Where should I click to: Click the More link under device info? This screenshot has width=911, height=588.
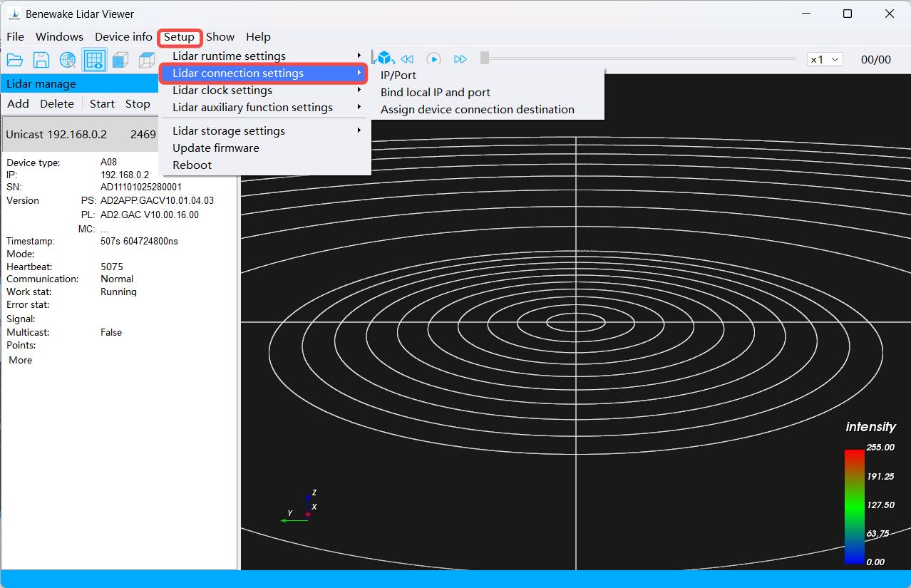coord(20,360)
